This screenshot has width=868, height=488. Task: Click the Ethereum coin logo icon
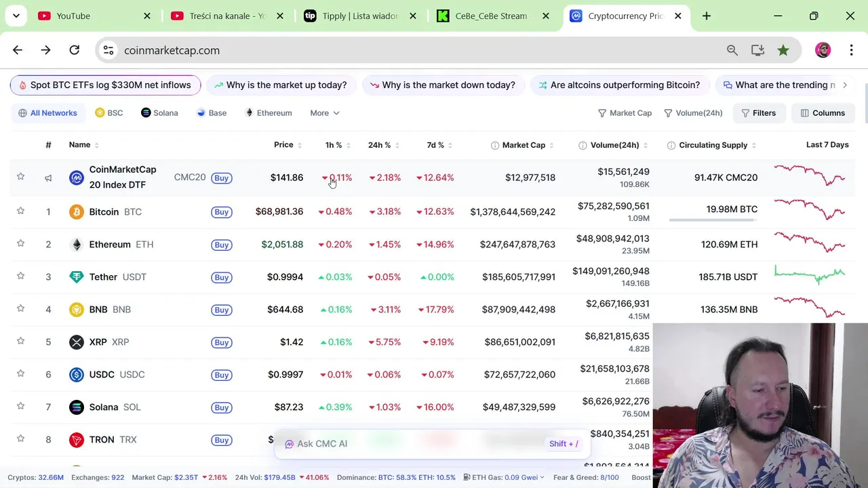point(77,245)
